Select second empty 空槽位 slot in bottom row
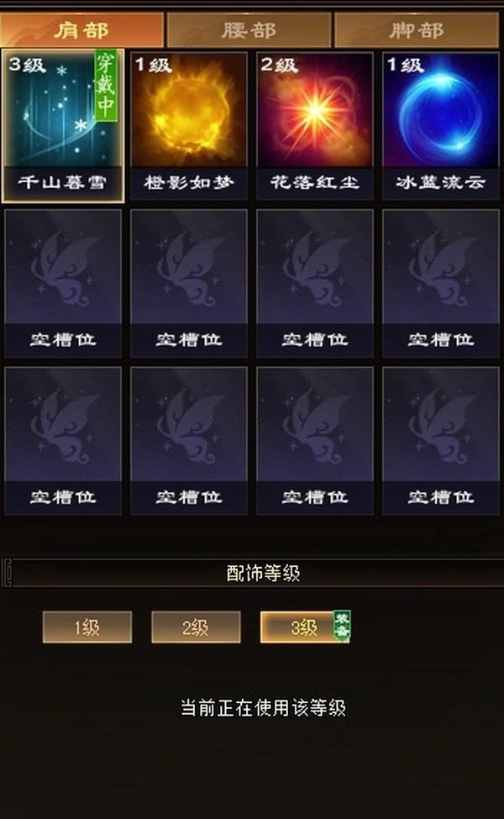504x819 pixels. (188, 441)
